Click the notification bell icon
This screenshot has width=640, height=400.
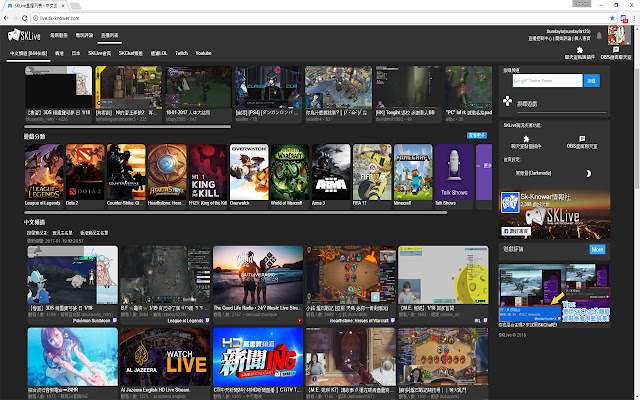tap(598, 37)
